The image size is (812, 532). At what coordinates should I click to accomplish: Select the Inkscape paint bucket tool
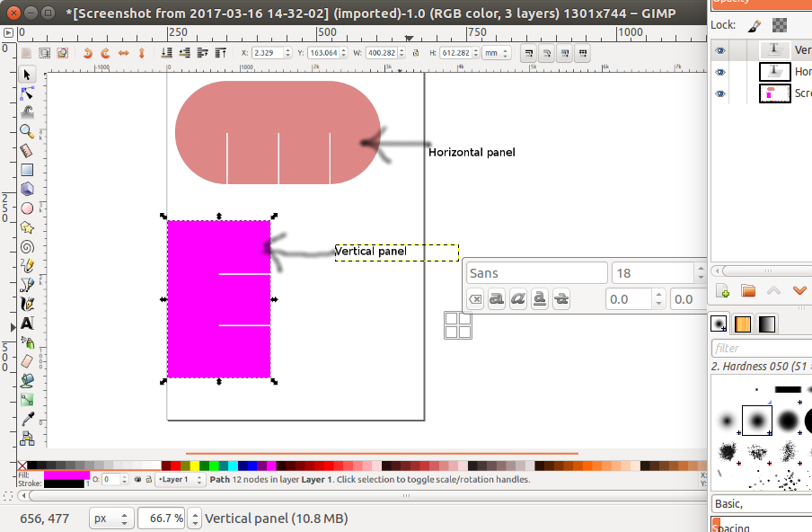click(x=27, y=381)
